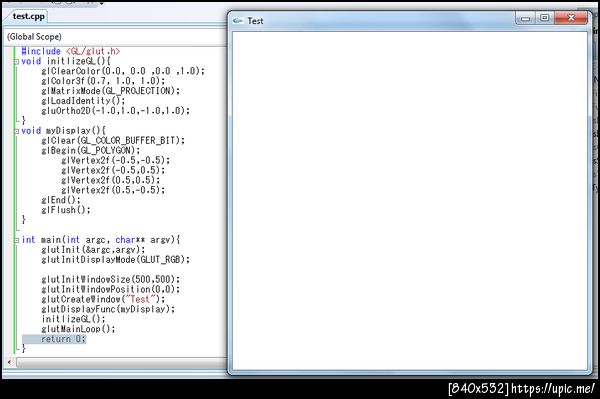The width and height of the screenshot is (600, 399).
Task: Click the glVertex2f(-0.5,0.5) line
Action: (x=113, y=171)
